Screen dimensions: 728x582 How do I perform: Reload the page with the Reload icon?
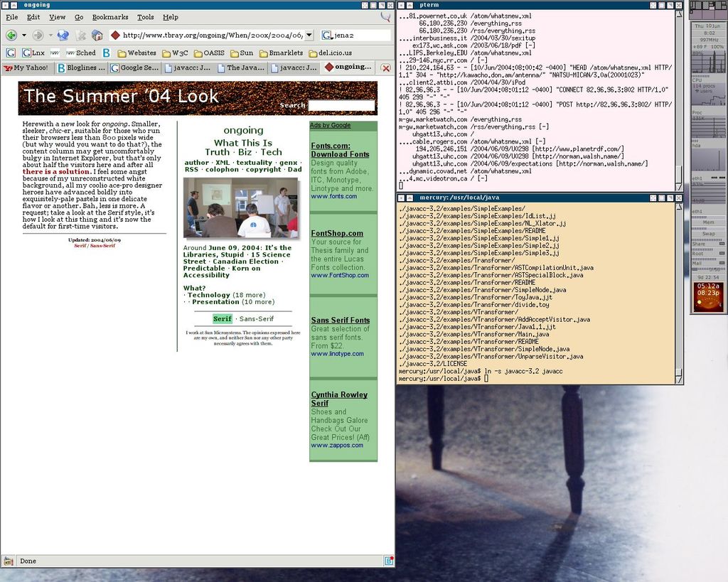click(x=63, y=36)
